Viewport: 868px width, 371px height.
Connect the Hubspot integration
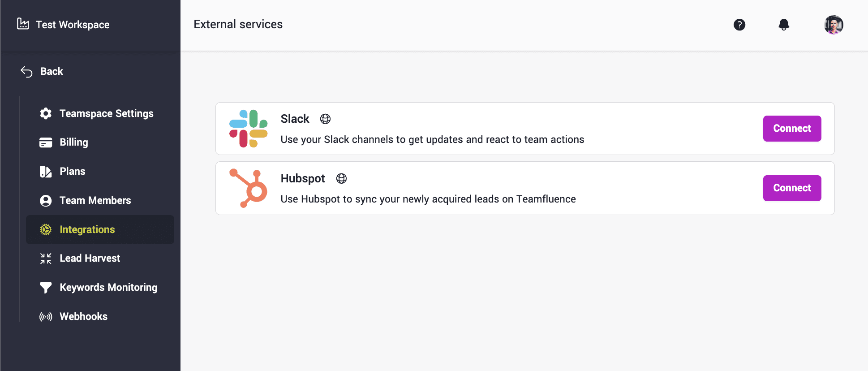coord(792,188)
